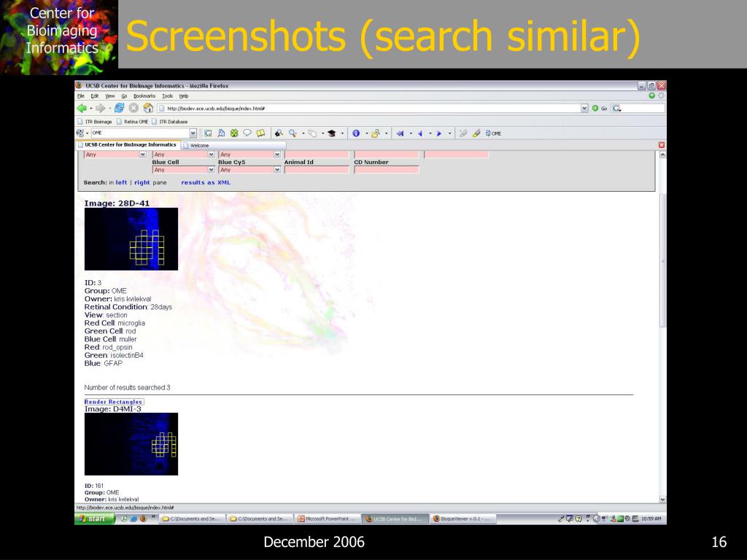Open the File menu
The width and height of the screenshot is (747, 560).
click(x=80, y=96)
